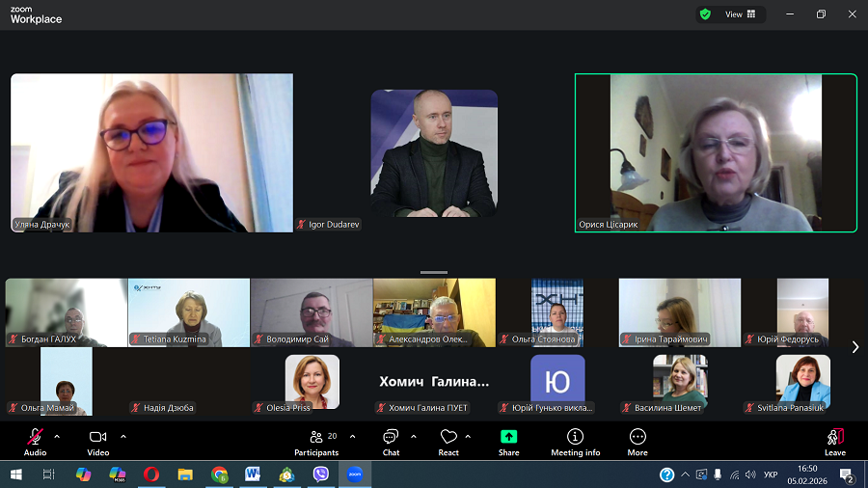Click Igor Dudarev's video tile
Viewport: 868px width, 488px height.
(434, 152)
